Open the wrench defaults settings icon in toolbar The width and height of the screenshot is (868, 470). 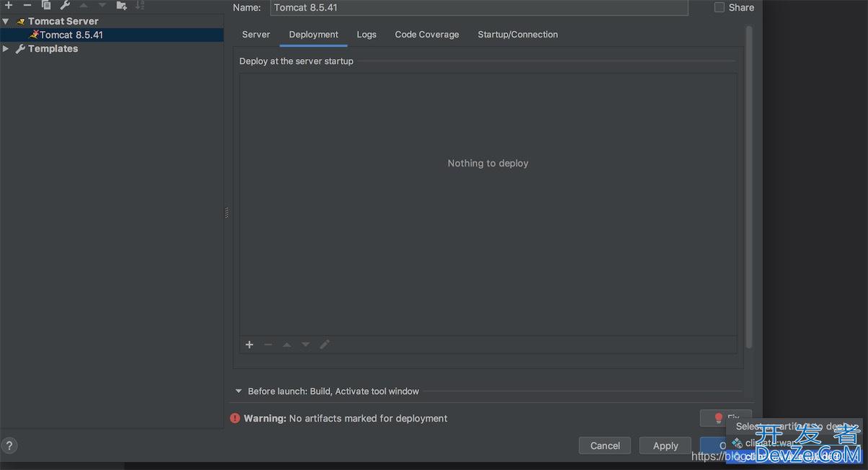tap(65, 5)
